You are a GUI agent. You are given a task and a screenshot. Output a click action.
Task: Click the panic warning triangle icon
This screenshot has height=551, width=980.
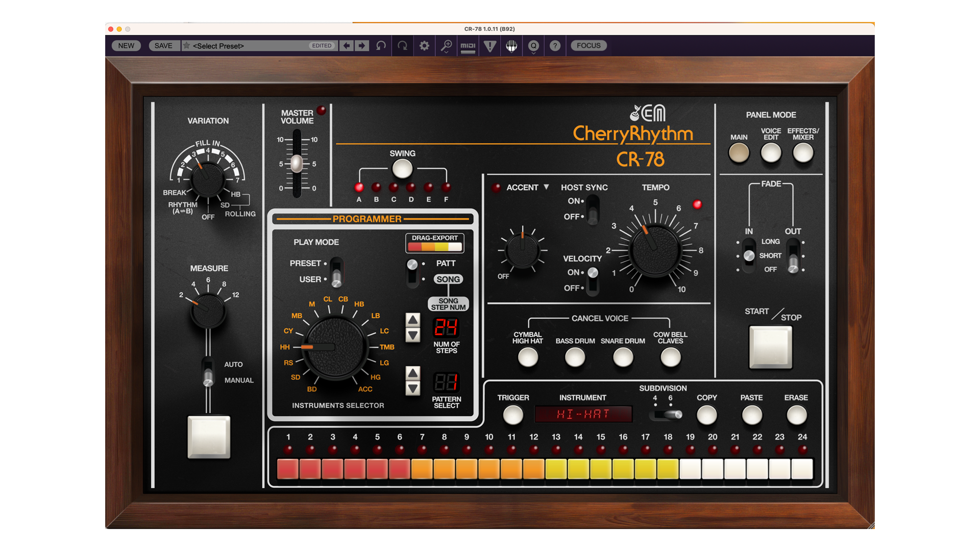[490, 46]
